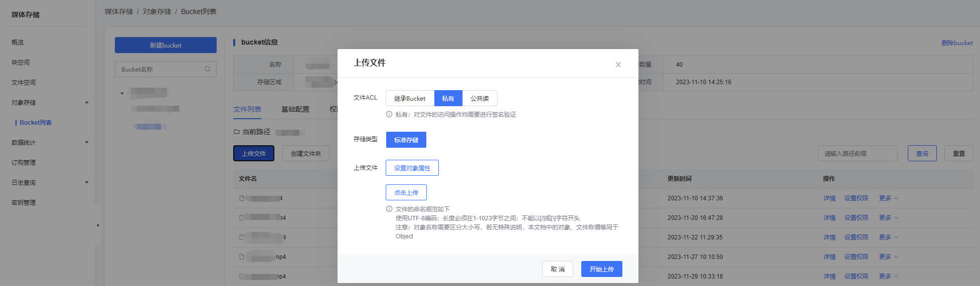The width and height of the screenshot is (980, 286).
Task: Click info icon next to file naming rules
Action: (x=389, y=209)
